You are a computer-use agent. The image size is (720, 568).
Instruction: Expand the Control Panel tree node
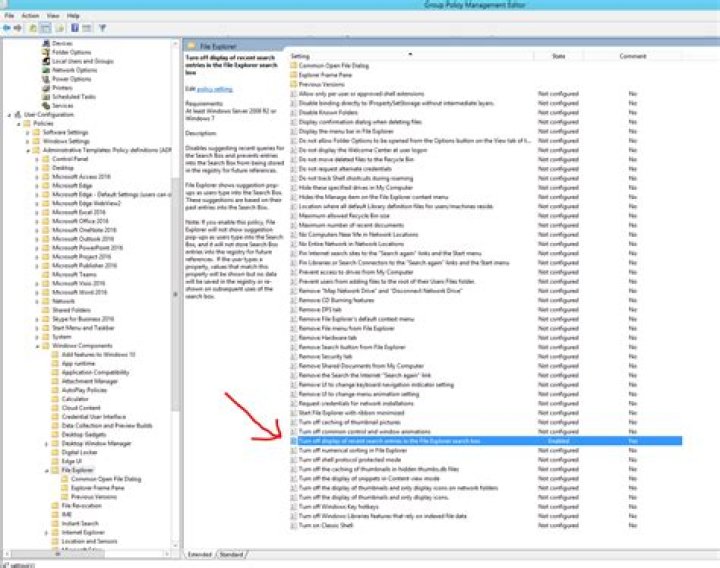[x=37, y=159]
